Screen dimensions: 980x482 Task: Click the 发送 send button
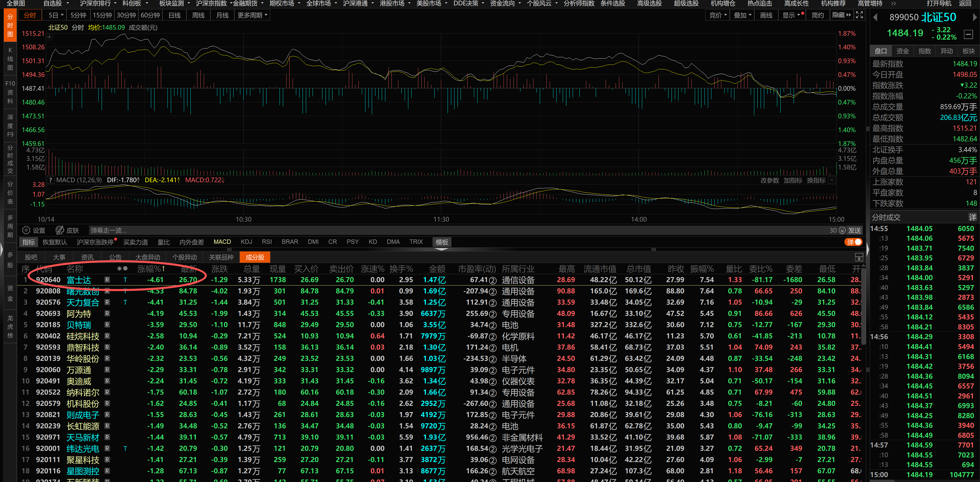coord(854,230)
